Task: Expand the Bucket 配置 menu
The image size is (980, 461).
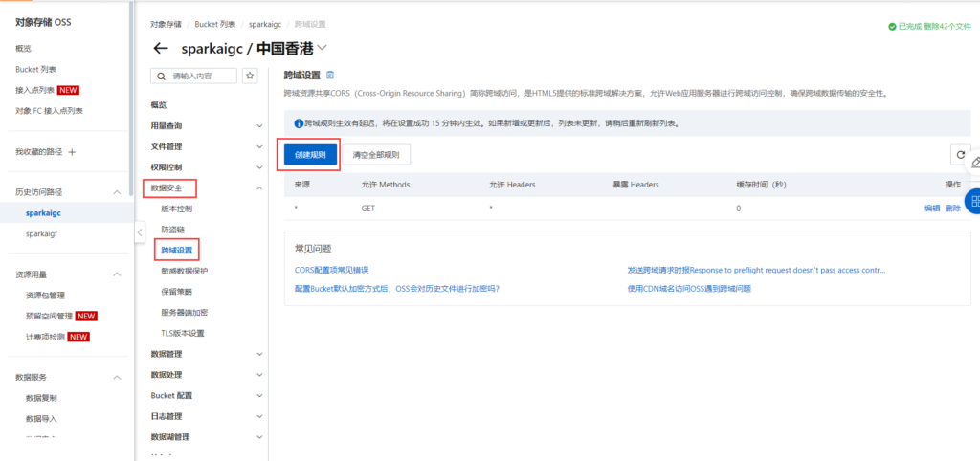Action: 259,395
